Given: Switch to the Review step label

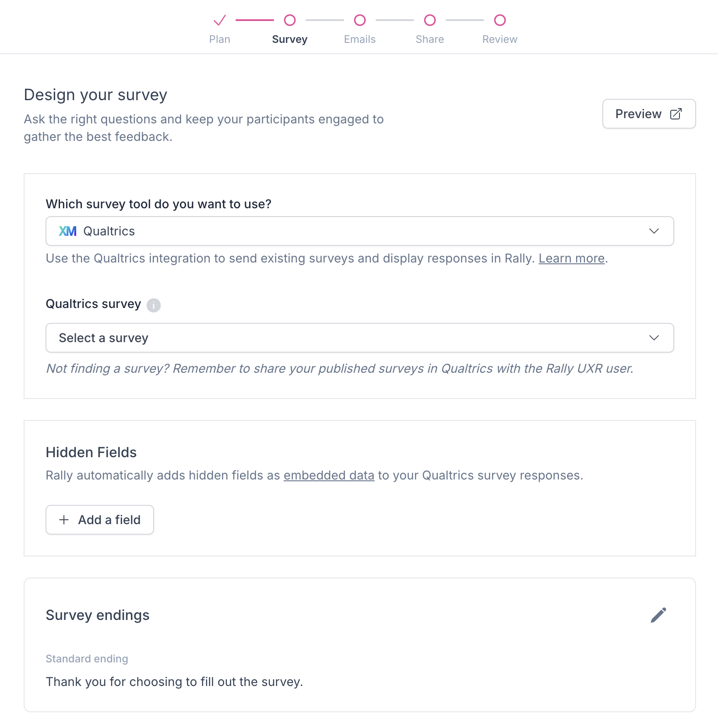Looking at the screenshot, I should tap(500, 39).
